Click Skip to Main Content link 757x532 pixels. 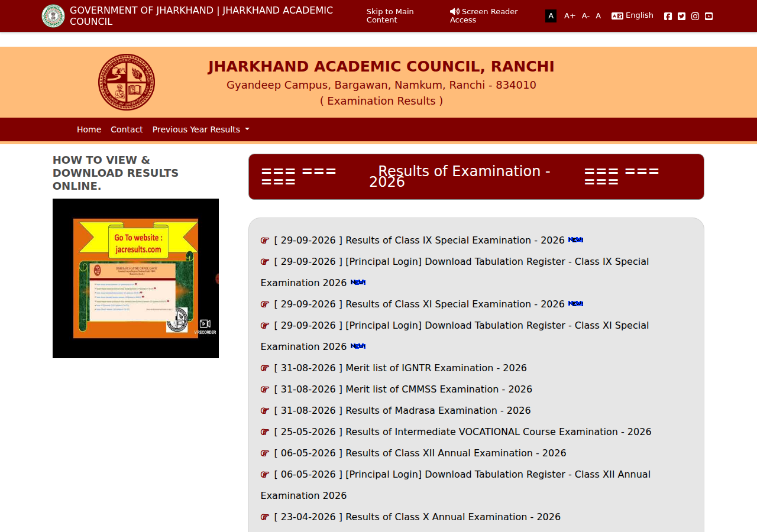(x=390, y=16)
